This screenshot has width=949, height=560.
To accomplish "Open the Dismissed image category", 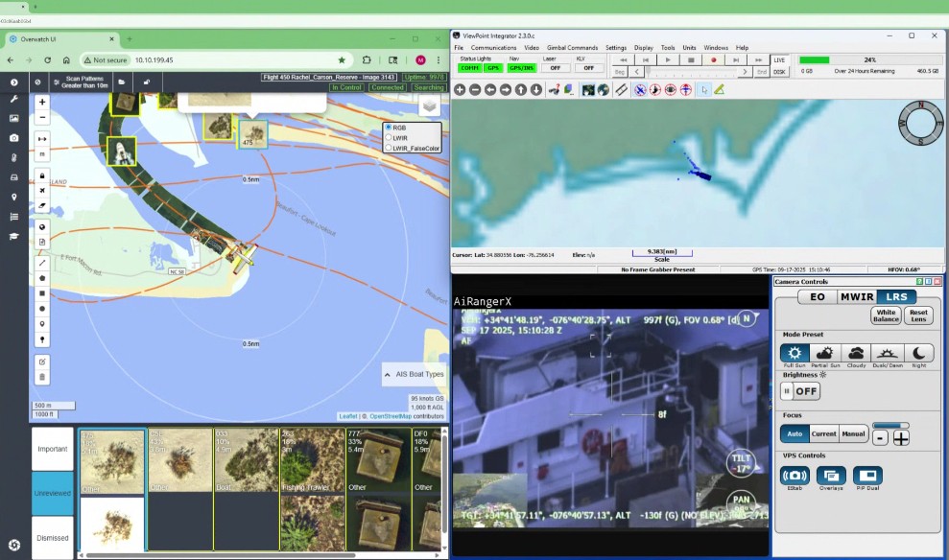I will coord(53,538).
